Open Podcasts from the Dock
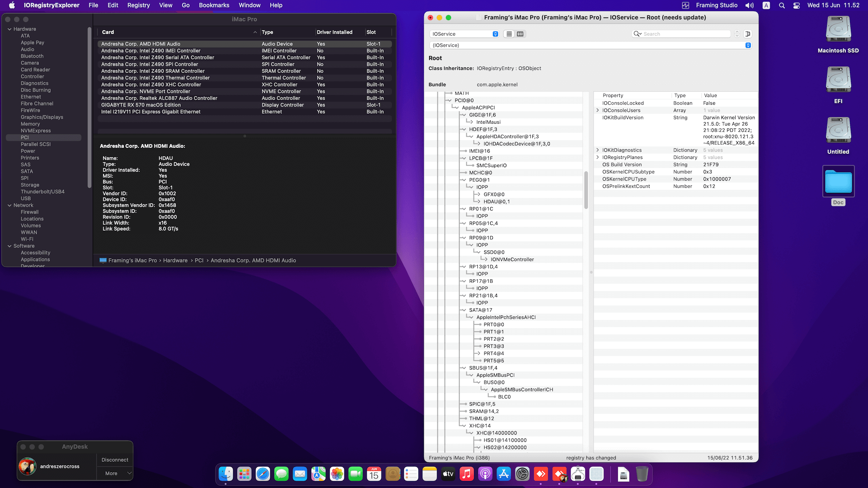This screenshot has height=488, width=868. coord(485,474)
